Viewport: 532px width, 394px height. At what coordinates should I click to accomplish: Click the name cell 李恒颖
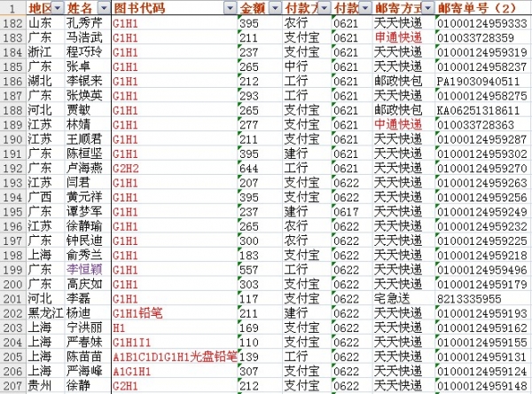(85, 269)
